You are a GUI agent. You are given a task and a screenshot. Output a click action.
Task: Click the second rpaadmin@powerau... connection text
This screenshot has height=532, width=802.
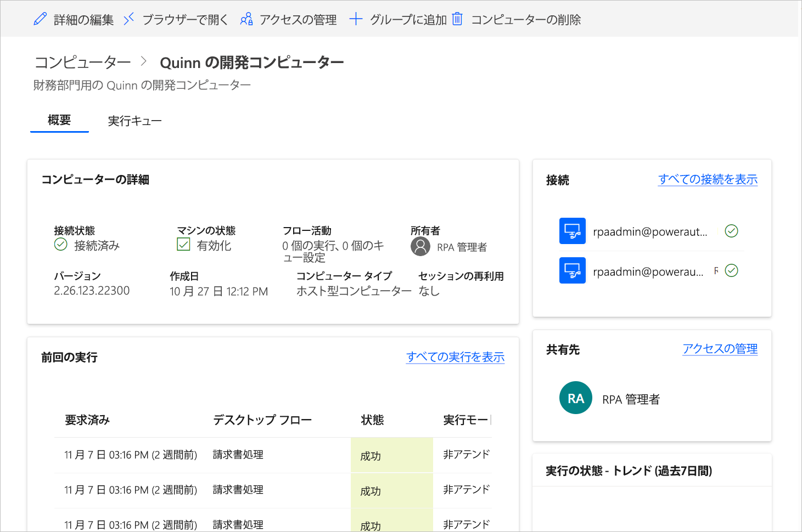point(648,271)
